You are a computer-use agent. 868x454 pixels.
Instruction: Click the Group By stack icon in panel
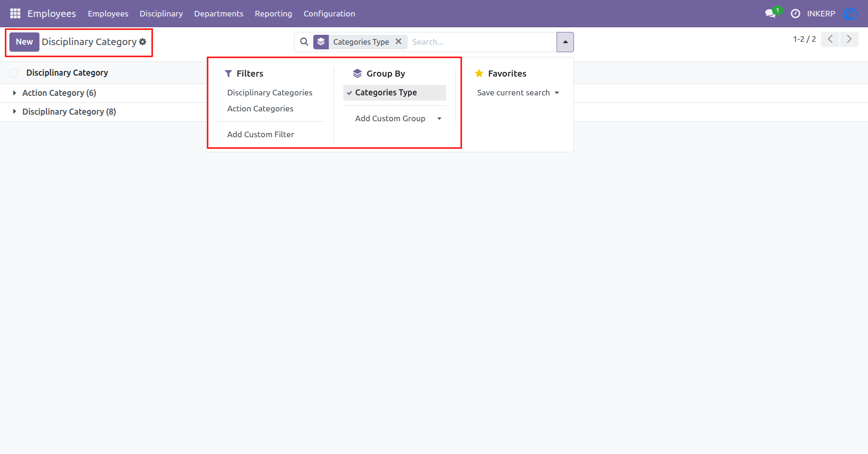point(357,73)
